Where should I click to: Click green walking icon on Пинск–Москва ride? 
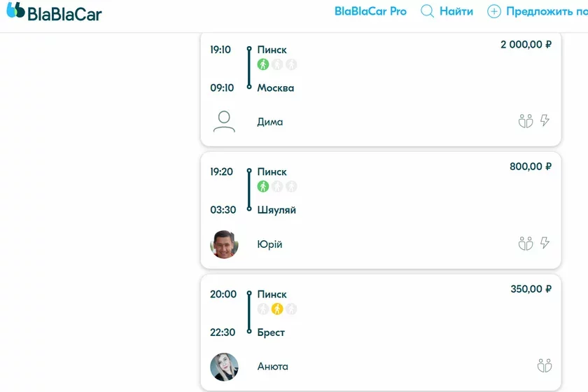click(x=263, y=64)
